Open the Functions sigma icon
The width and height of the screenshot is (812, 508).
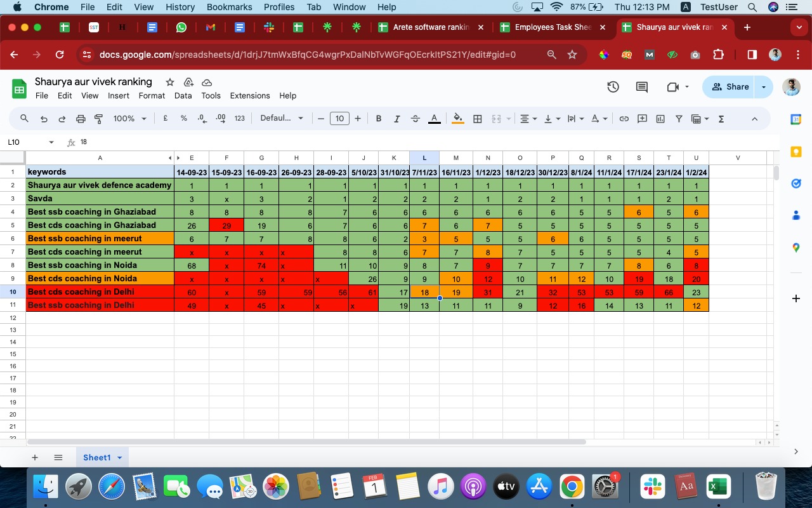(721, 119)
